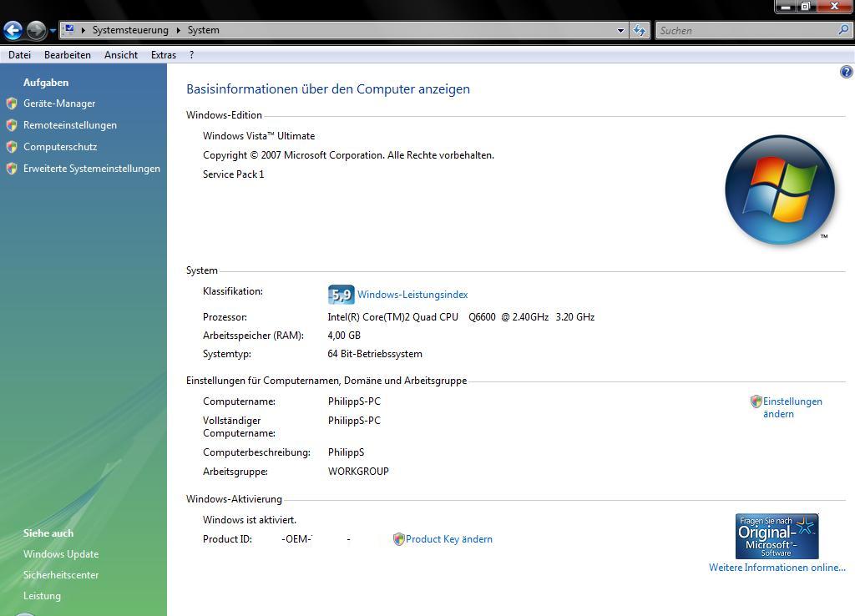Click the magnifier icon in the search box
This screenshot has width=855, height=616.
[843, 30]
